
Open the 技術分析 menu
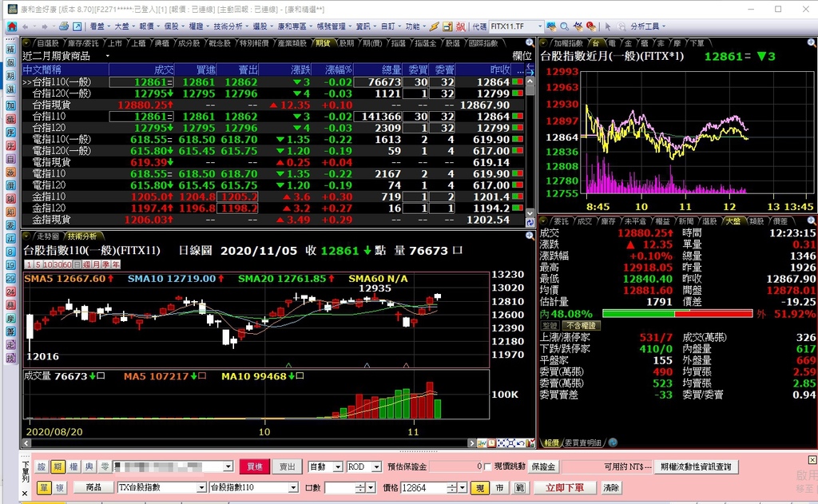pos(230,26)
